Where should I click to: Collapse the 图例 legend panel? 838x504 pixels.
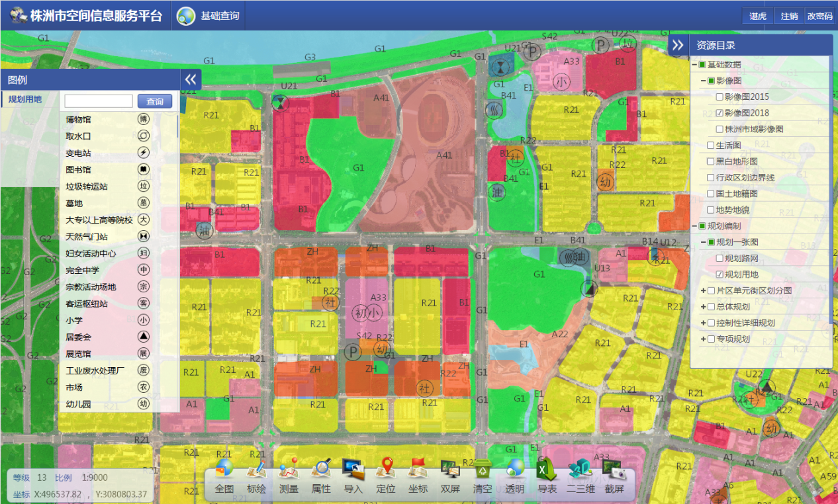[191, 79]
